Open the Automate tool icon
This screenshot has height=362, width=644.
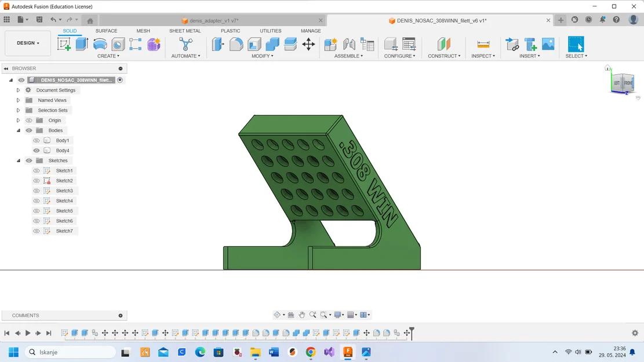(x=185, y=45)
